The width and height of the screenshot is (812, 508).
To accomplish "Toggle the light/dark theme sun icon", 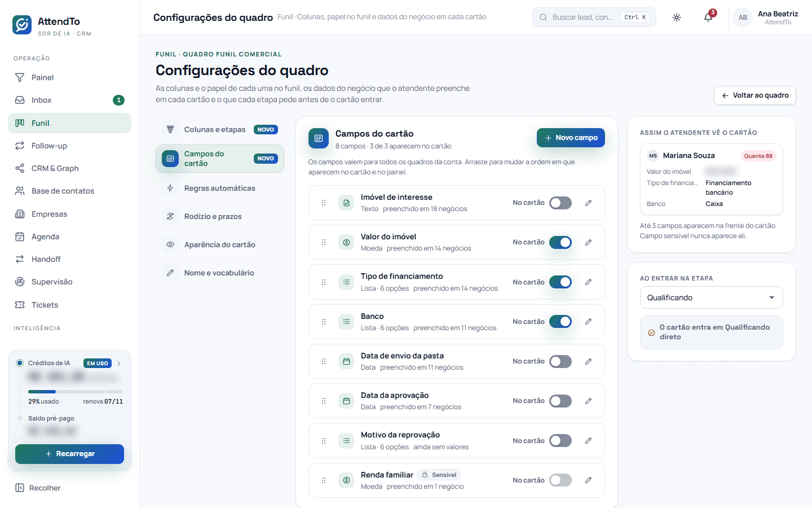I will point(677,17).
